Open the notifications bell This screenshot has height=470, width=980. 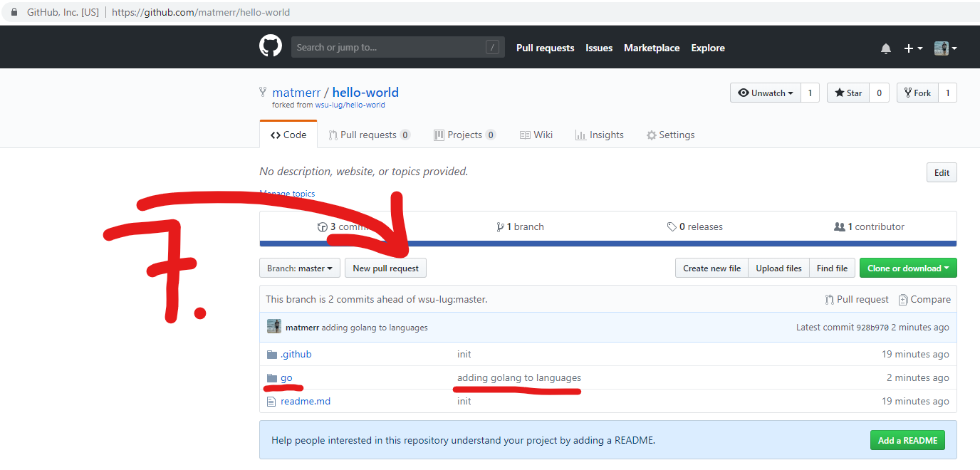point(886,48)
